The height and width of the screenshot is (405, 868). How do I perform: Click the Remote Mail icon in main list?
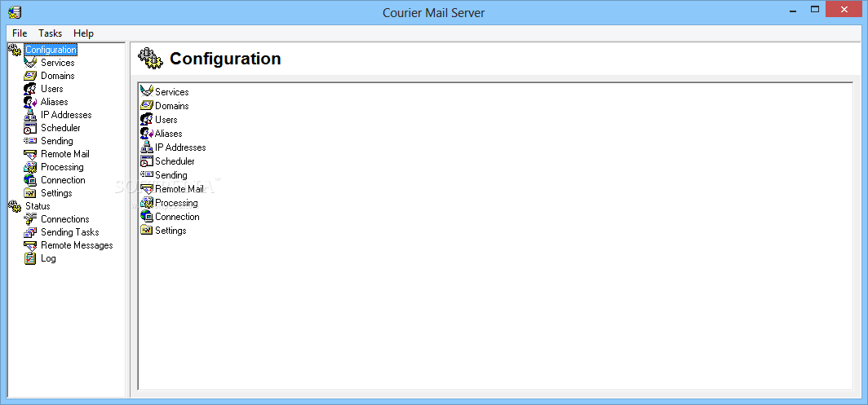(147, 189)
